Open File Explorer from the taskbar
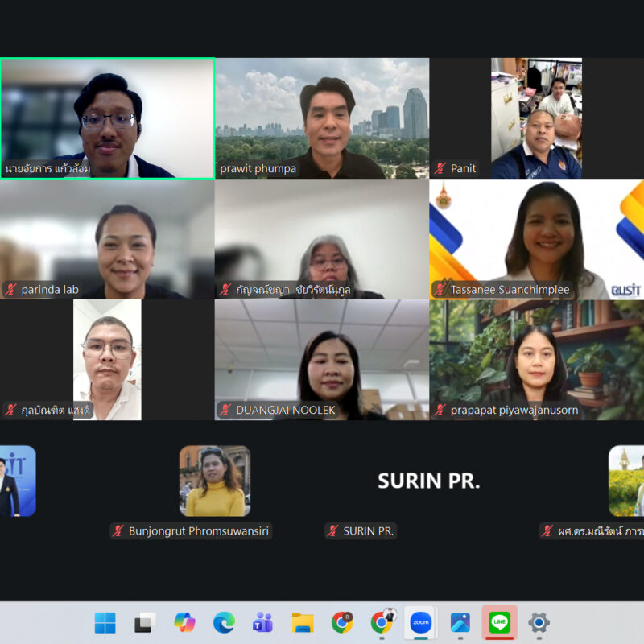Screen dimensions: 644x644 click(303, 622)
